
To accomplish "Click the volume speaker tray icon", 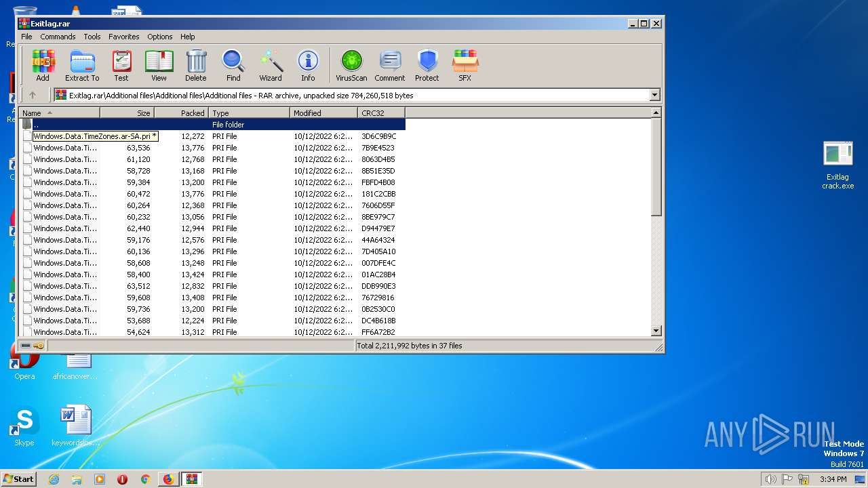I will coord(770,479).
